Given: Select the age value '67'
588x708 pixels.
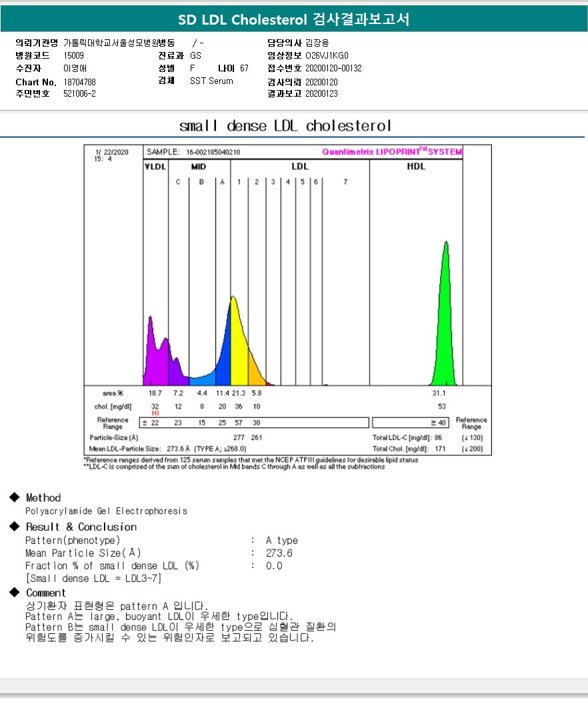Looking at the screenshot, I should tap(244, 68).
